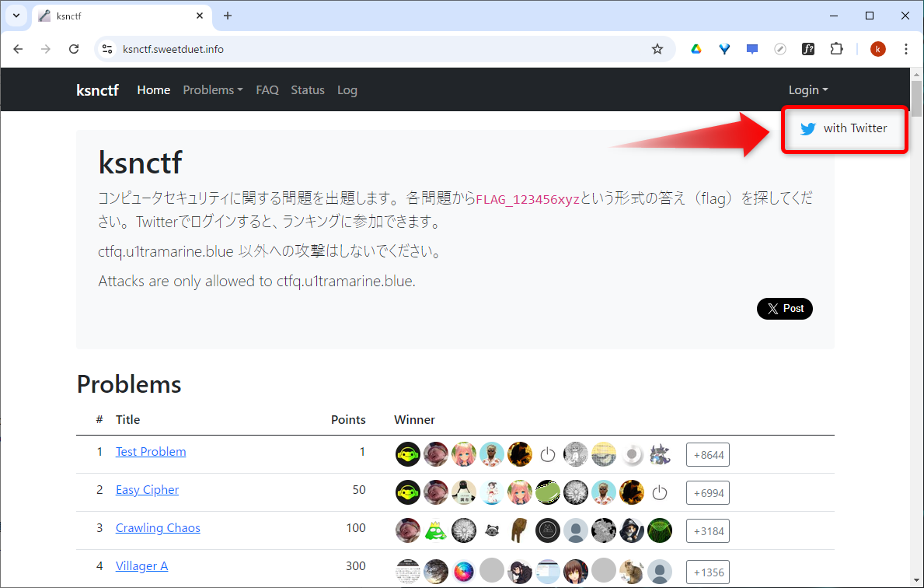The image size is (924, 588).
Task: Click the black Post button
Action: 784,308
